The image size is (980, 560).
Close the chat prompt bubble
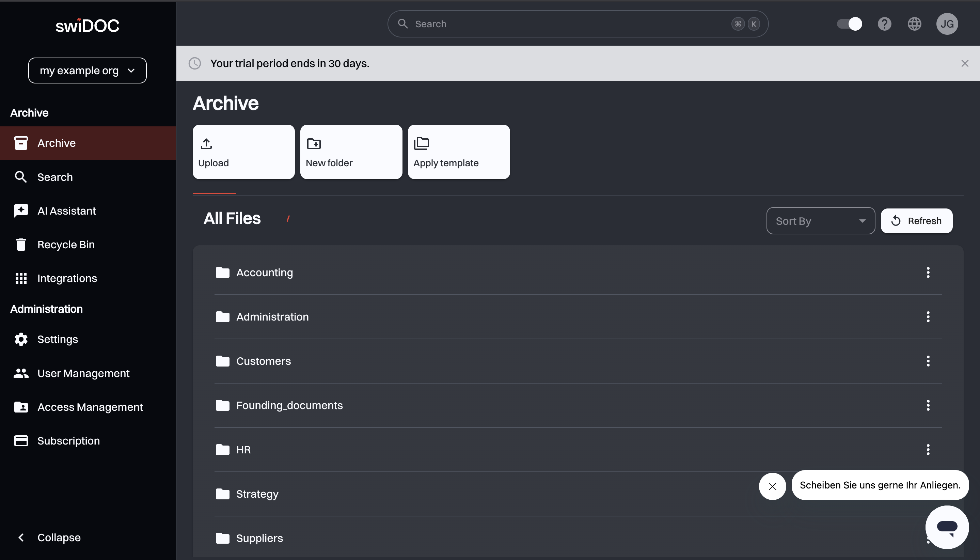(772, 486)
